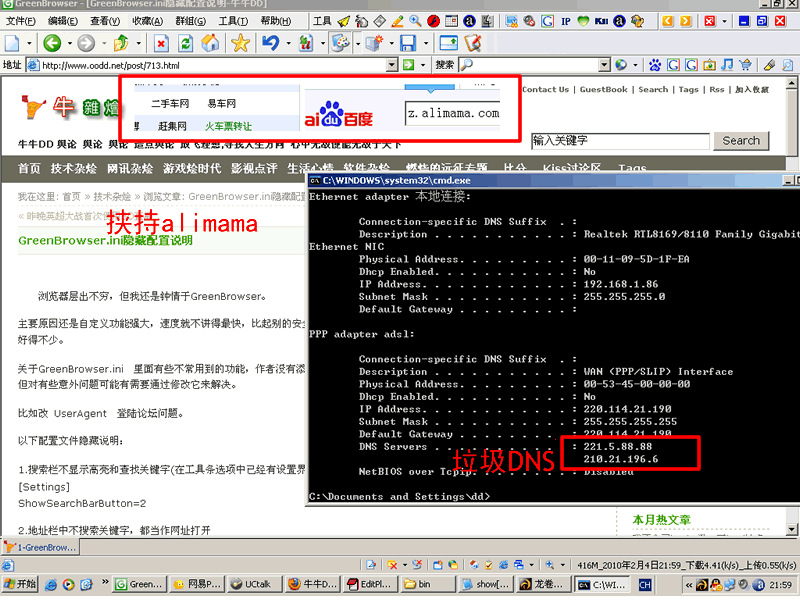Click the green Go arrow button
This screenshot has height=600, width=800.
click(x=408, y=65)
